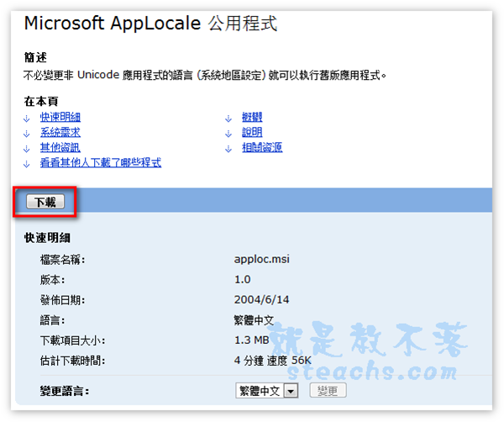Click the down arrow icon beside 相關資源
Screen dimensions: 504x422
(x=228, y=149)
